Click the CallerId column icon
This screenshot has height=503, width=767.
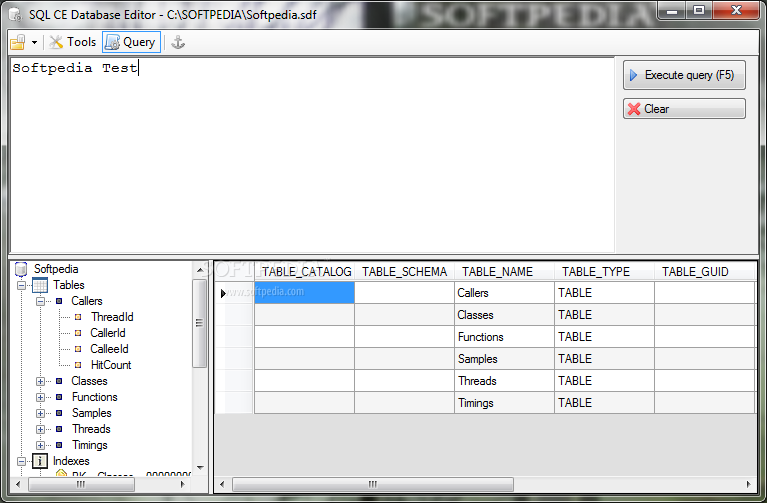(x=78, y=333)
